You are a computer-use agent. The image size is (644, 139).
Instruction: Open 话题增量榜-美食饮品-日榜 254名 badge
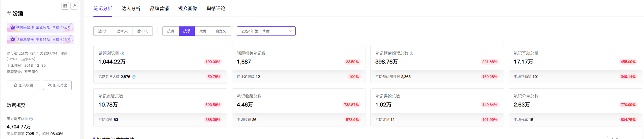point(40,28)
